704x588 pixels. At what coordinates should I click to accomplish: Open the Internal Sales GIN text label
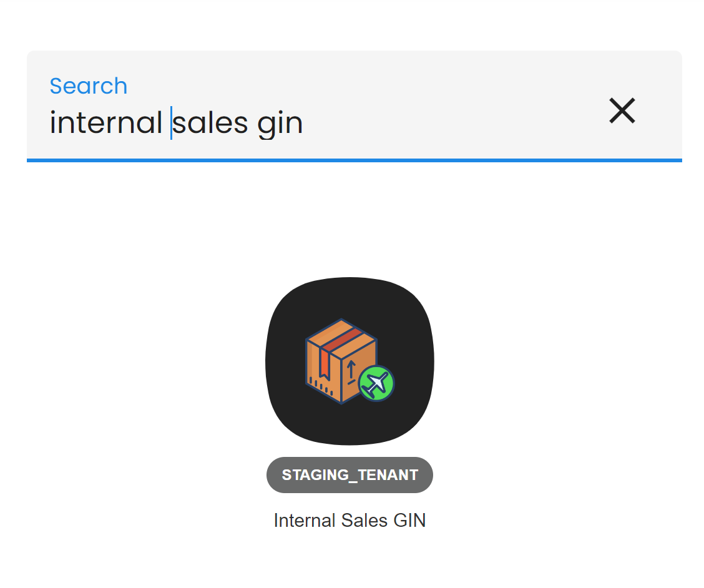[350, 520]
